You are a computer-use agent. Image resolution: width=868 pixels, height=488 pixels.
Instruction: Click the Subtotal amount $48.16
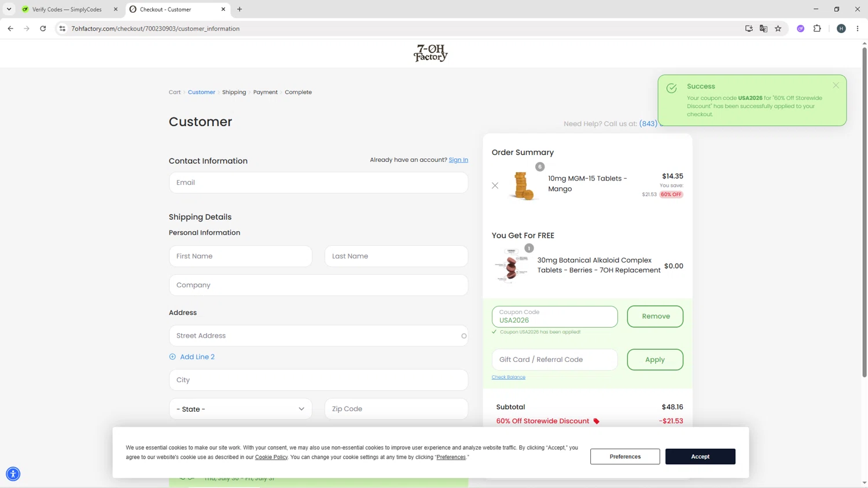[672, 407]
